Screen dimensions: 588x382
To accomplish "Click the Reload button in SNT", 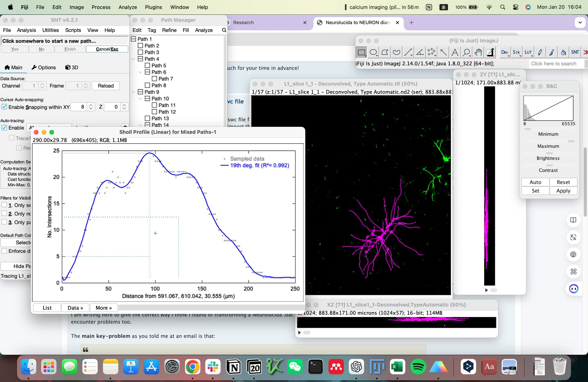I will [106, 86].
